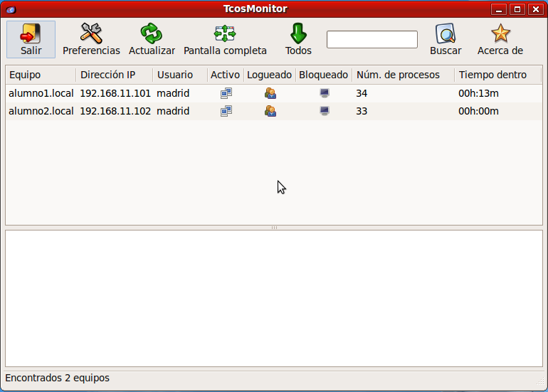The height and width of the screenshot is (392, 548).
Task: Click the pane divider handle
Action: pyautogui.click(x=274, y=228)
